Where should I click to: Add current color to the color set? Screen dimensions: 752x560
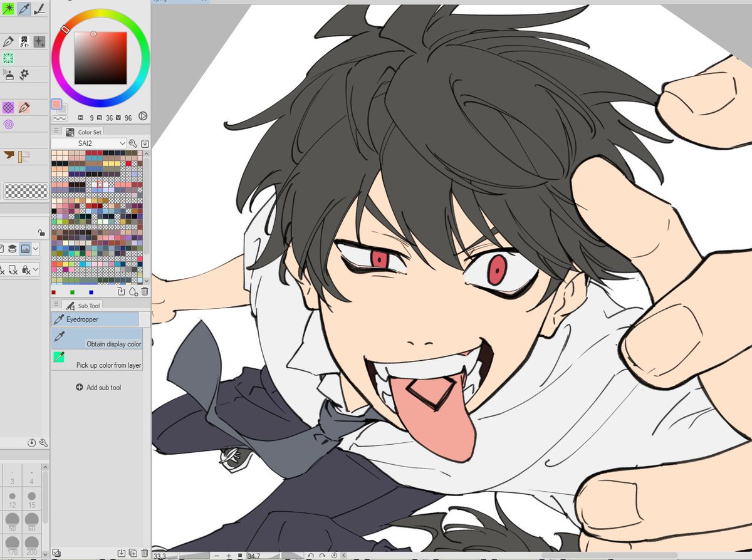pyautogui.click(x=133, y=291)
